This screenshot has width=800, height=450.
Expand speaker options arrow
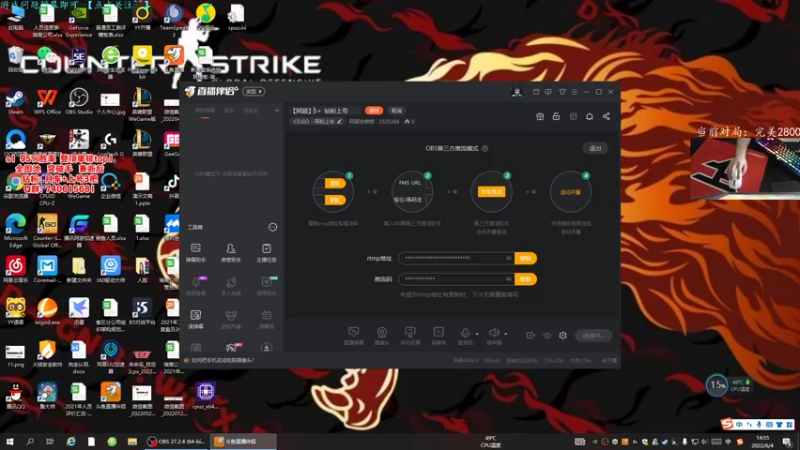(506, 334)
